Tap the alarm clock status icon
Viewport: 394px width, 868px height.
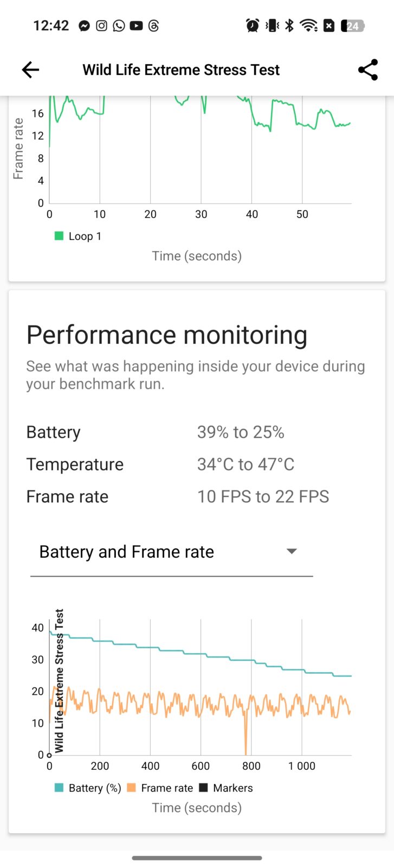point(252,25)
